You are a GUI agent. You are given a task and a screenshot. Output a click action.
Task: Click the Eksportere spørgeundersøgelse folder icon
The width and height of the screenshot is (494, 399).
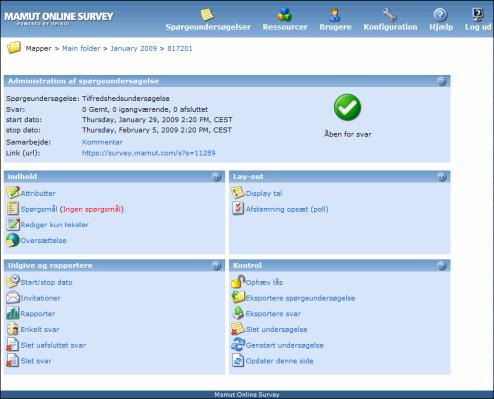click(x=238, y=297)
